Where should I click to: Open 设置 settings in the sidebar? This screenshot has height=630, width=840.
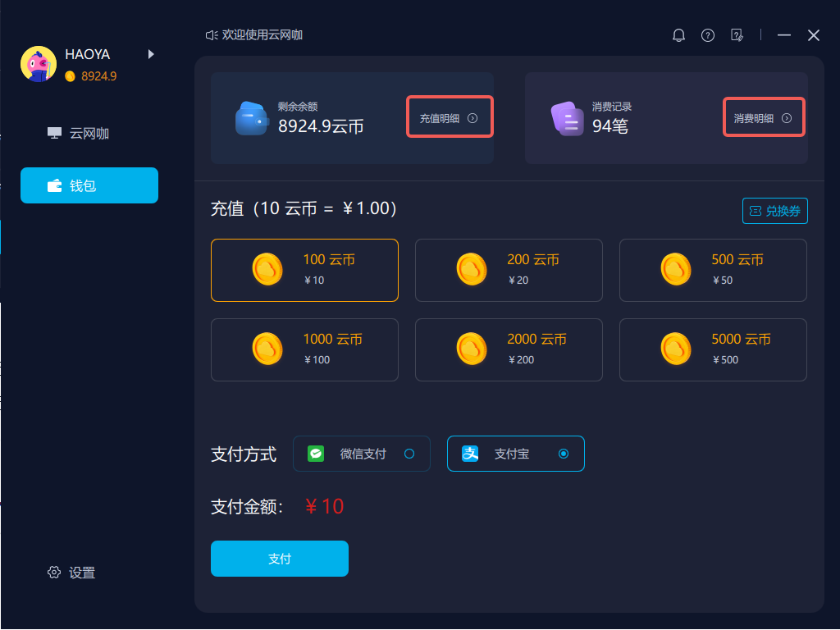coord(72,573)
